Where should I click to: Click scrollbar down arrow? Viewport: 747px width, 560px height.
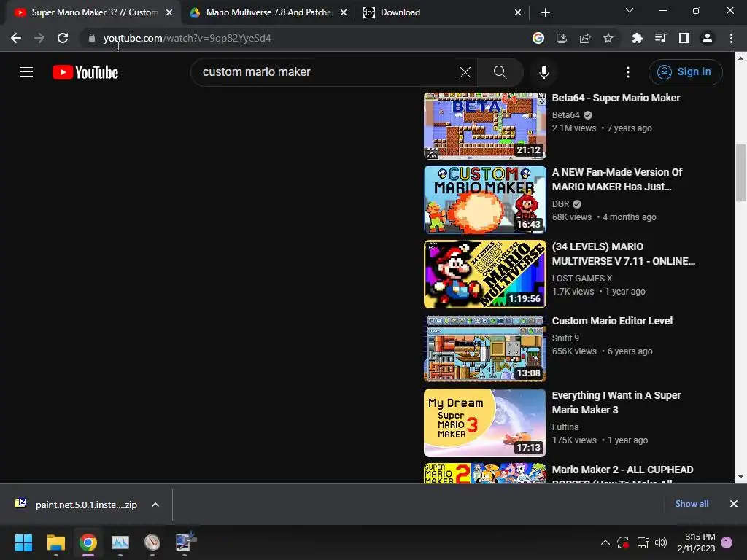coord(740,477)
